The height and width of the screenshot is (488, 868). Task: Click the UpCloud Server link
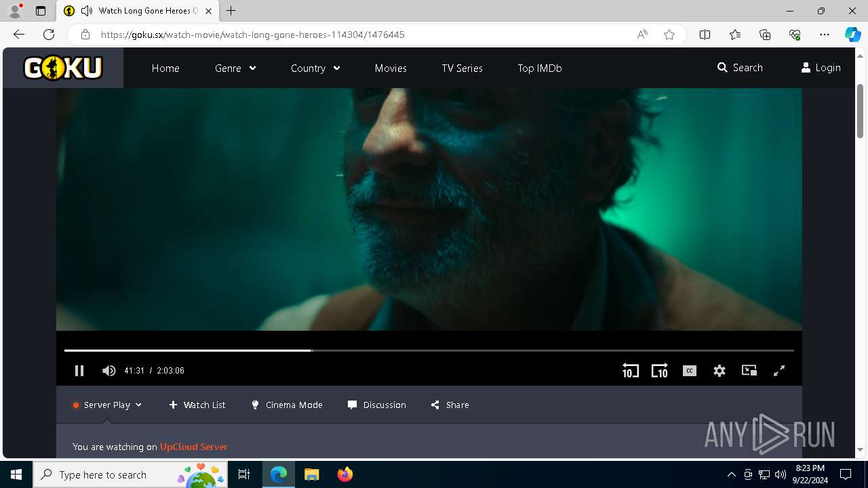193,447
